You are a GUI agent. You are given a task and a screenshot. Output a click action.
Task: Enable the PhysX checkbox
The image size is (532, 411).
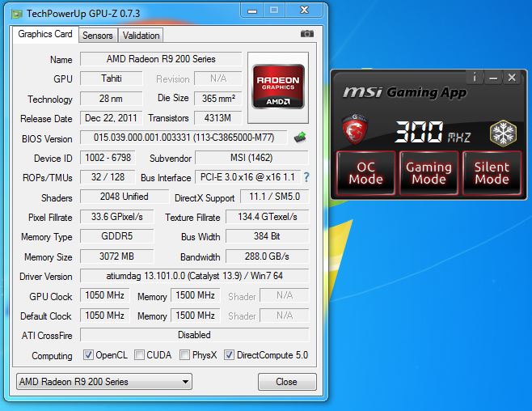click(x=185, y=355)
